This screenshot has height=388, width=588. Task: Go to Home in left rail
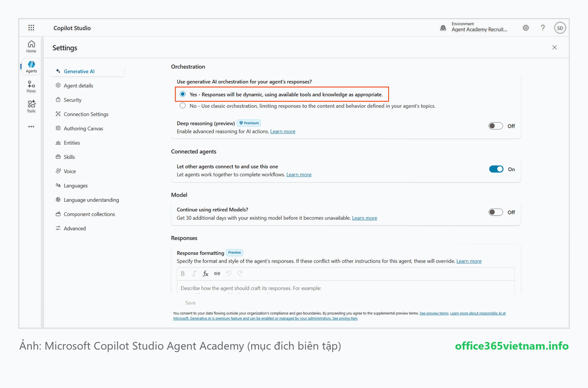click(31, 47)
